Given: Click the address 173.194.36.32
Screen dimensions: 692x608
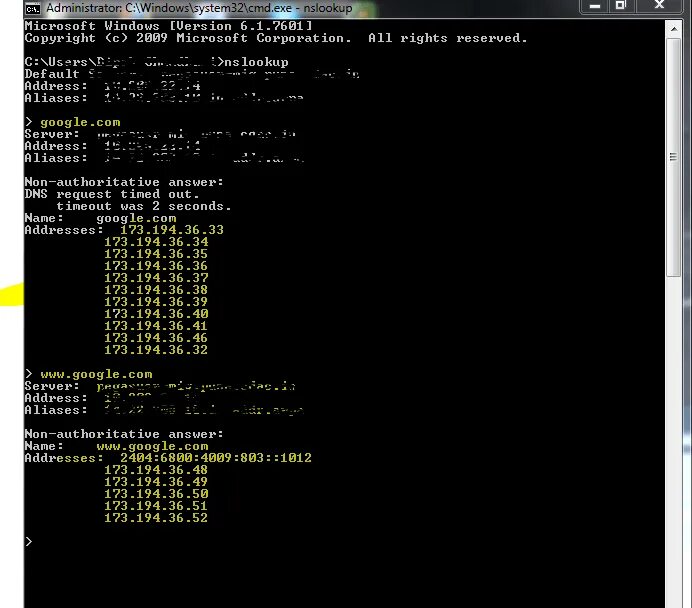Looking at the screenshot, I should 156,349.
